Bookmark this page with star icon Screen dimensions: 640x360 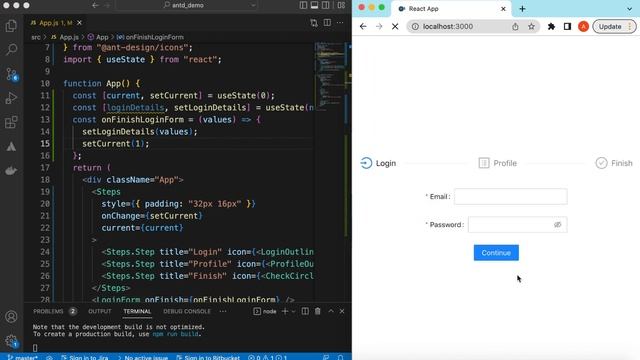pyautogui.click(x=531, y=27)
